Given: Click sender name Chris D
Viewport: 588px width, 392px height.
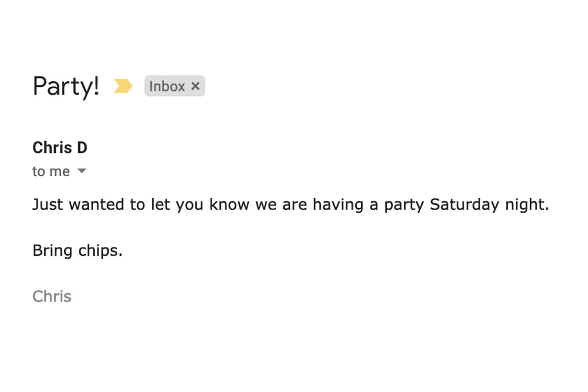Looking at the screenshot, I should (60, 147).
